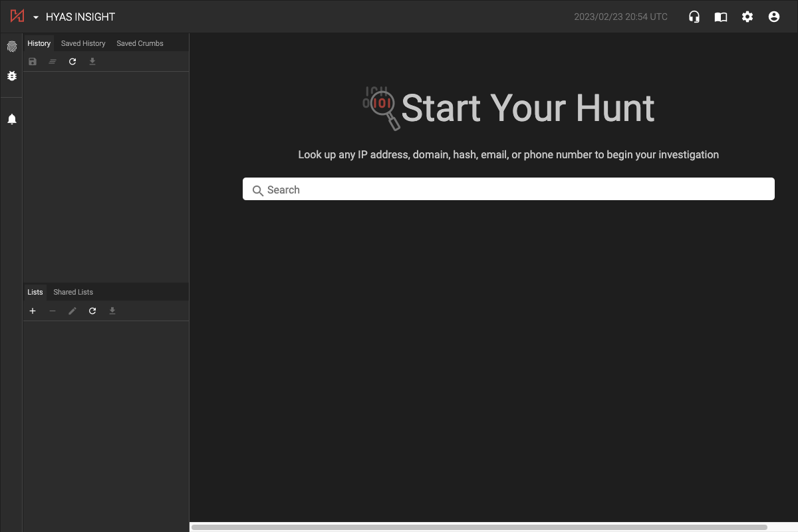Select the fingerprint investigation icon in the sidebar

tap(11, 47)
